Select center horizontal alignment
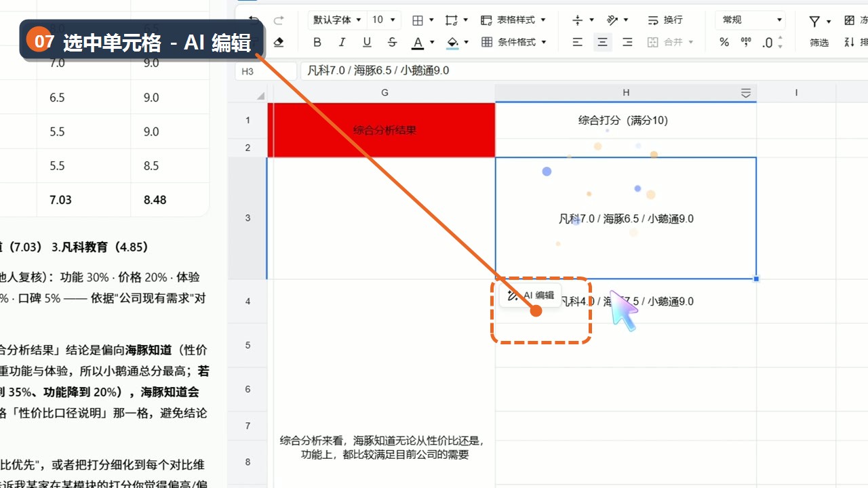 click(x=602, y=42)
